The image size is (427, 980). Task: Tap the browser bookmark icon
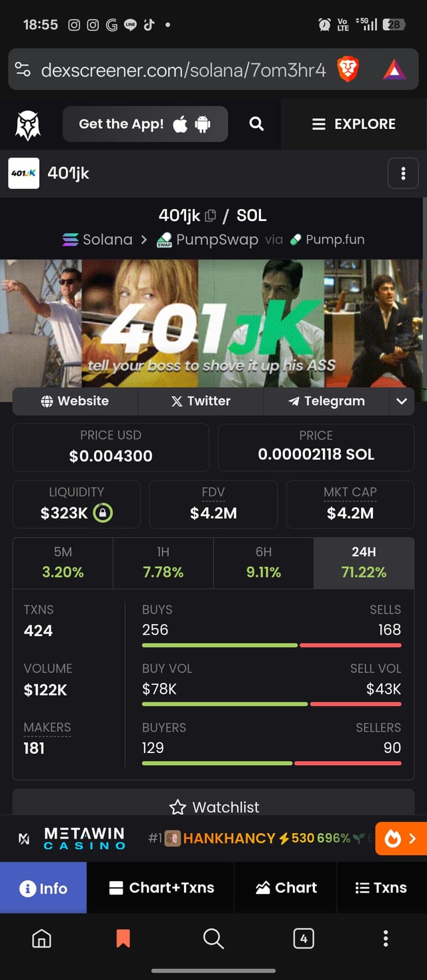(123, 939)
